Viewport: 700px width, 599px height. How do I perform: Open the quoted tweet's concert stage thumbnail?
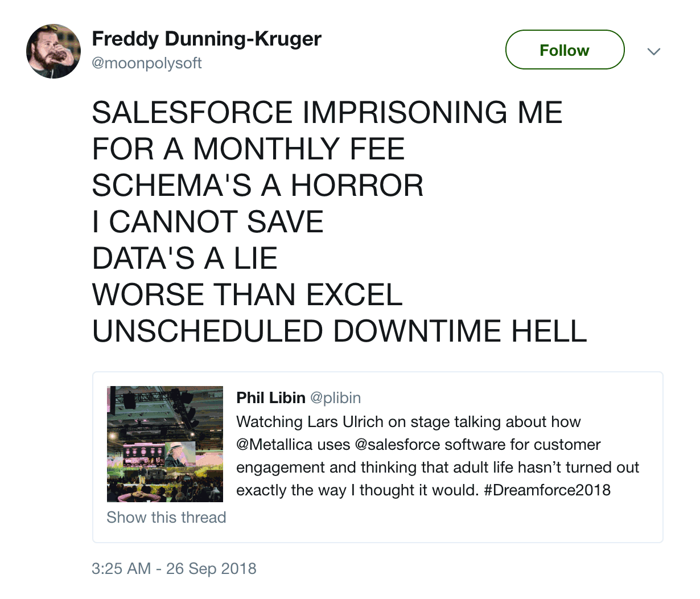165,444
